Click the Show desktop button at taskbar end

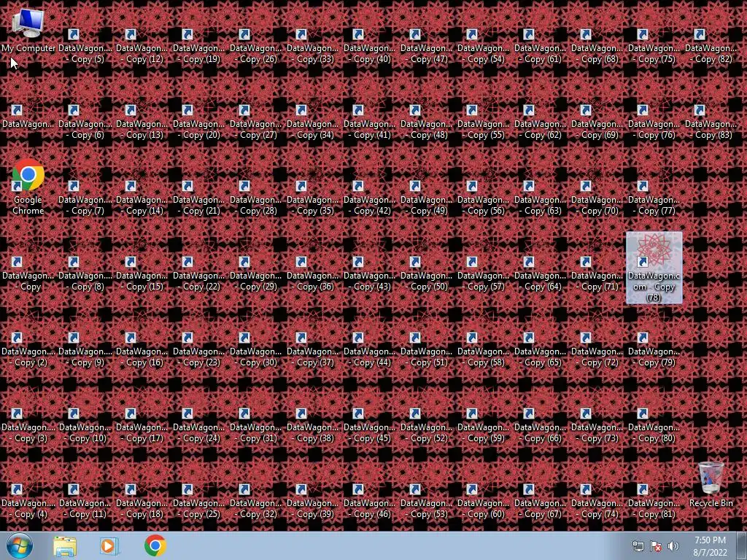click(x=741, y=545)
